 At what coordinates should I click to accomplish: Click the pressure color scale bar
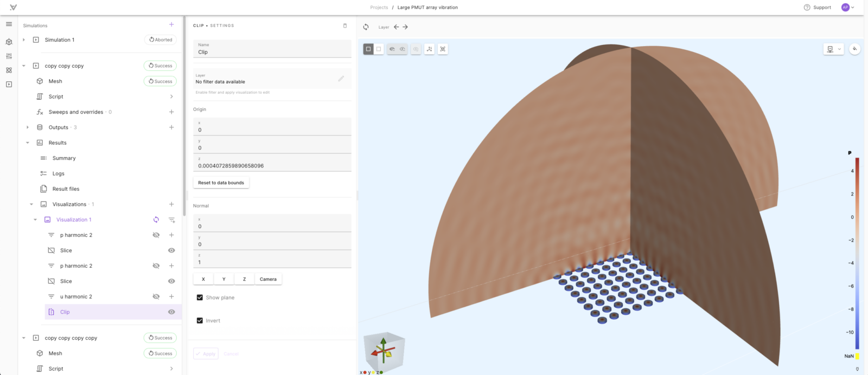click(857, 253)
